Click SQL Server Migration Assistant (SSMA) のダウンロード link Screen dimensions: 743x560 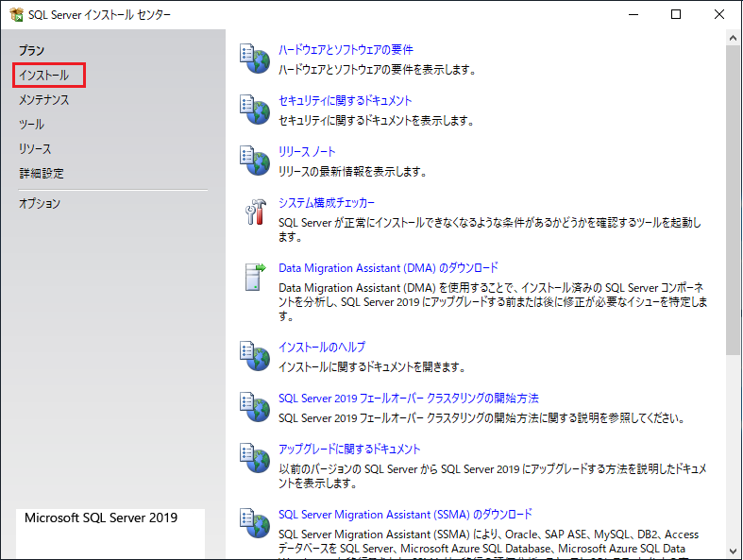coord(405,515)
